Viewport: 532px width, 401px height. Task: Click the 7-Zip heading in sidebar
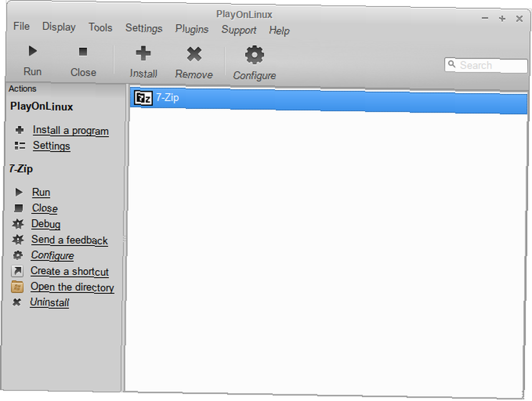tap(21, 169)
